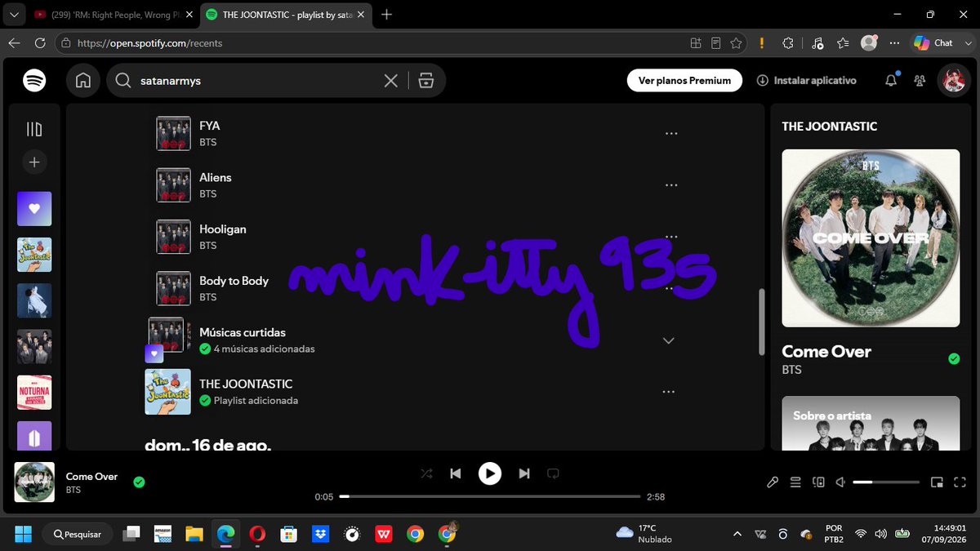Click the FYA song title
980x551 pixels.
[209, 126]
